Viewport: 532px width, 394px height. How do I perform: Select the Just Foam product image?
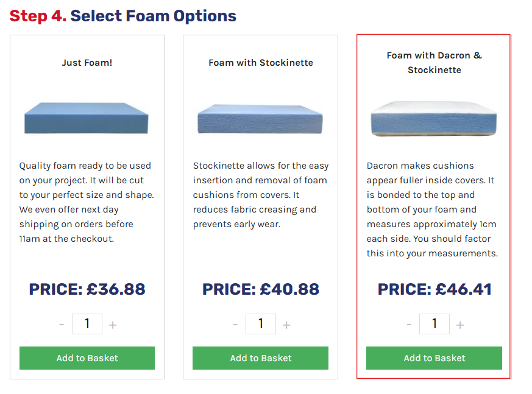coord(87,118)
